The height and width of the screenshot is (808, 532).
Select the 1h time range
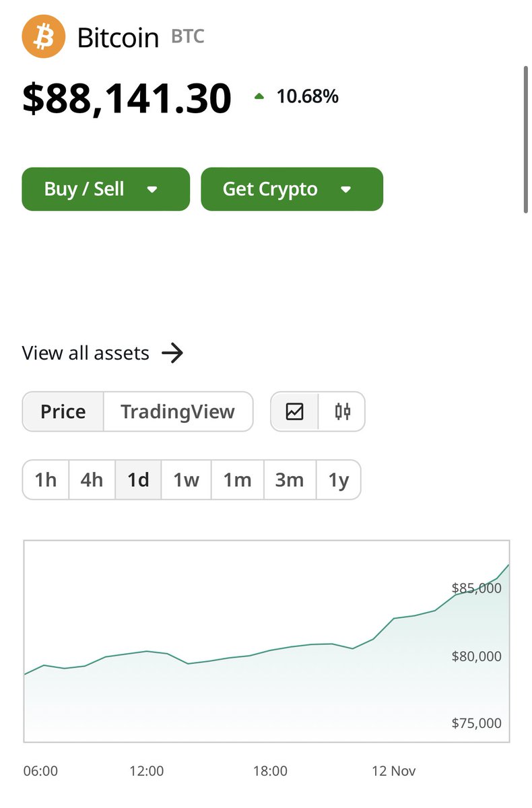click(x=46, y=480)
